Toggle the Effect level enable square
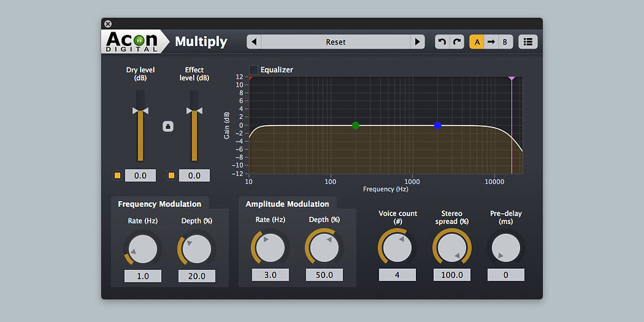 172,175
